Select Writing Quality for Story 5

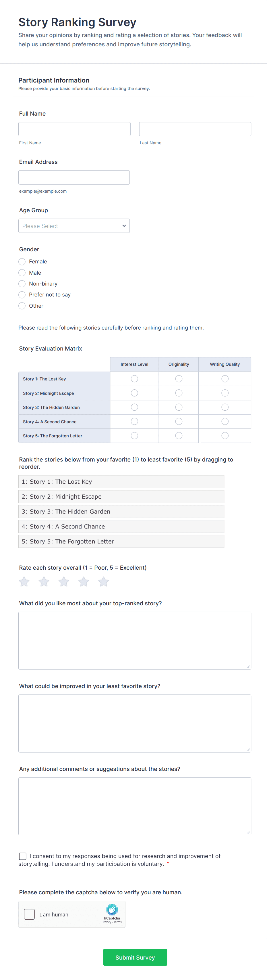tap(225, 436)
